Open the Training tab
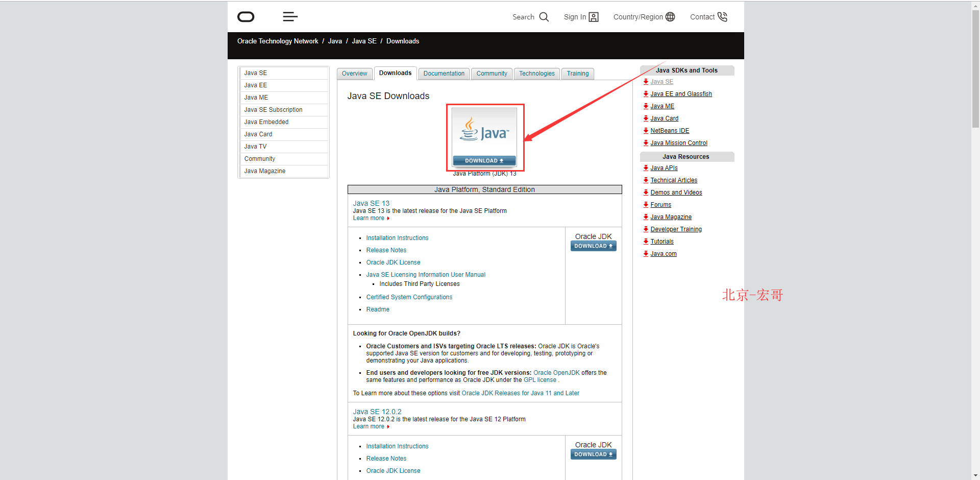The height and width of the screenshot is (480, 980). [x=577, y=74]
